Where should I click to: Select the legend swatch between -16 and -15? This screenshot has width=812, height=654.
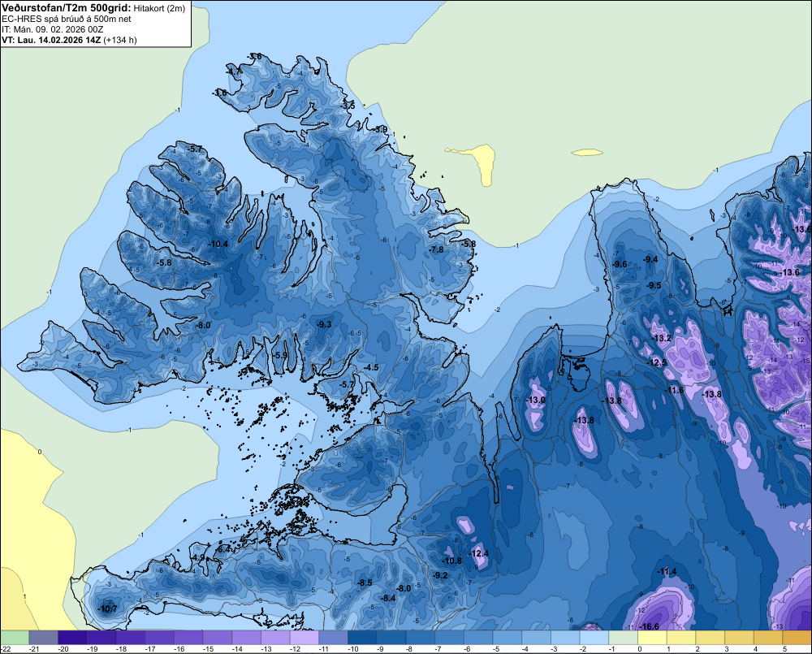point(188,638)
